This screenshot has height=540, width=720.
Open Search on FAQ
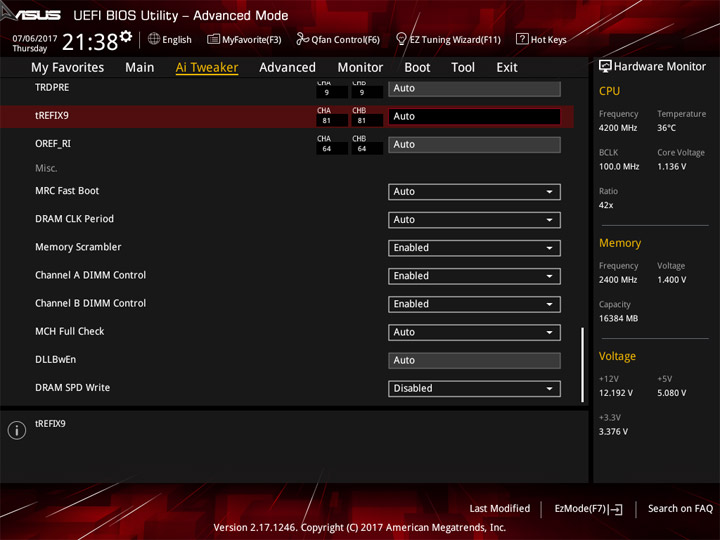(680, 508)
